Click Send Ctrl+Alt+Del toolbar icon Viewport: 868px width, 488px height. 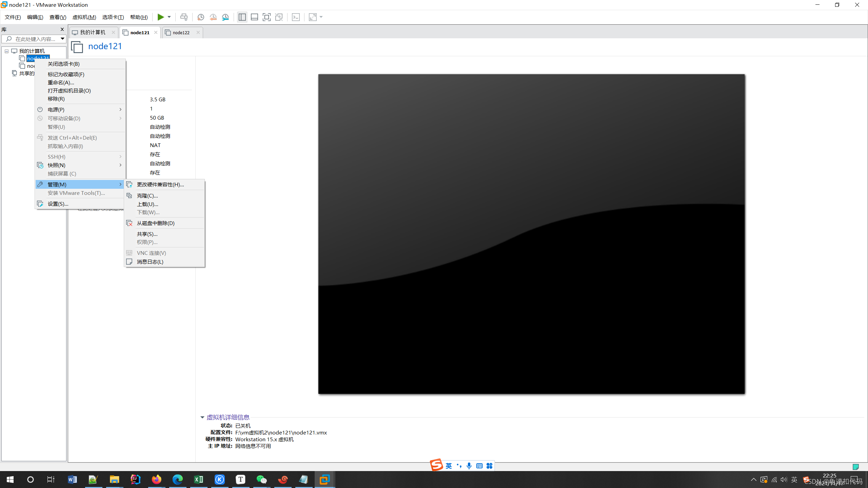tap(184, 17)
